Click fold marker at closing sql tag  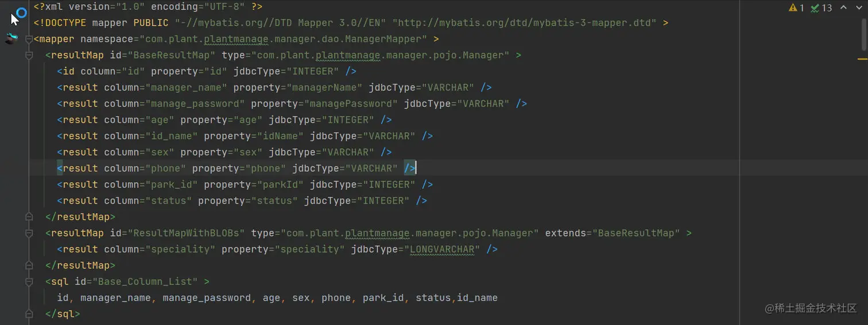tap(29, 314)
